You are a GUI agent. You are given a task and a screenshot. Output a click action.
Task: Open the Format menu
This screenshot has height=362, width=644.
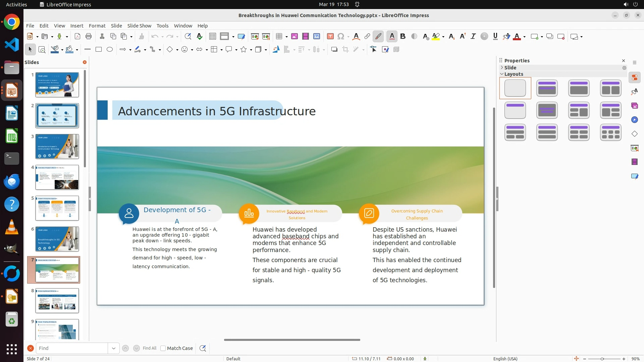97,26
